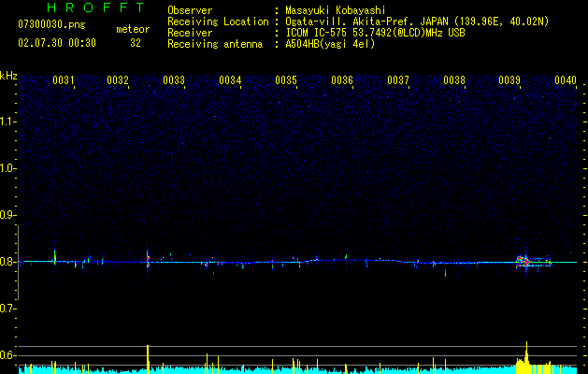
Task: Click time marker 0031
Action: [x=63, y=80]
